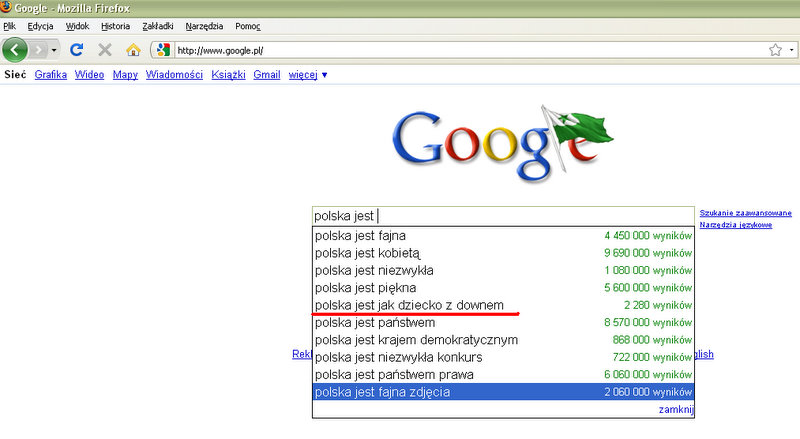The width and height of the screenshot is (800, 439).
Task: Select suggestion 'polska jest piękna'
Action: [503, 288]
